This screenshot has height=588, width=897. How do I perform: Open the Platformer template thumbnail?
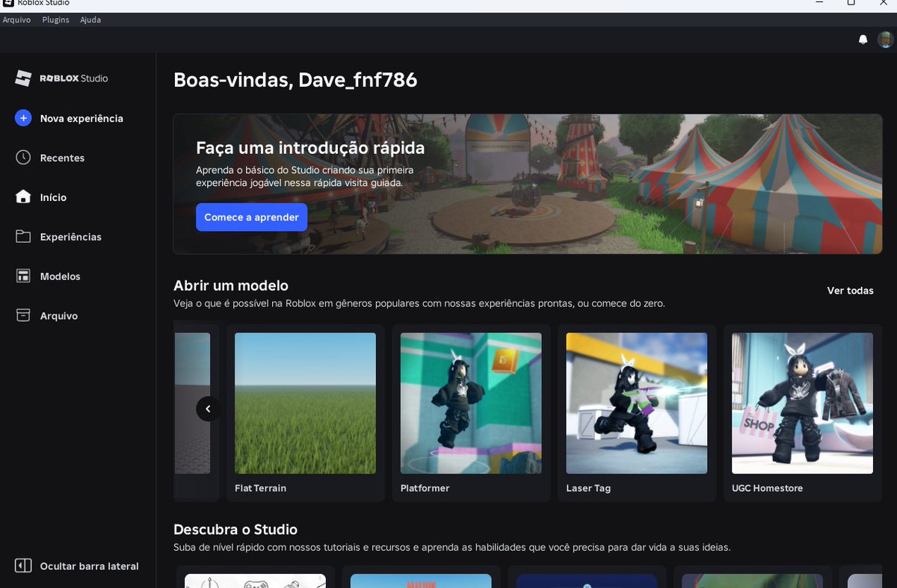click(471, 403)
